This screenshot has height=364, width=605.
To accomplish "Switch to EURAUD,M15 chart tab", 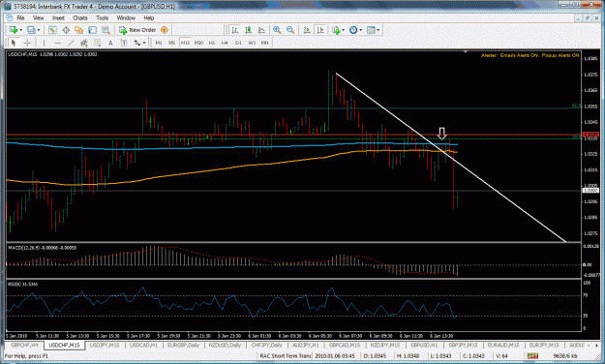I will (503, 345).
